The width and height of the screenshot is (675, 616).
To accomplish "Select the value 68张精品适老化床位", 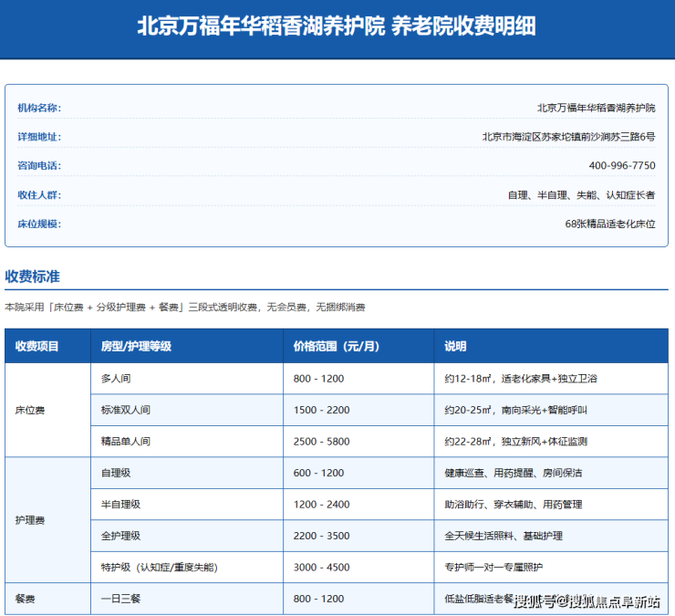I will click(x=610, y=224).
